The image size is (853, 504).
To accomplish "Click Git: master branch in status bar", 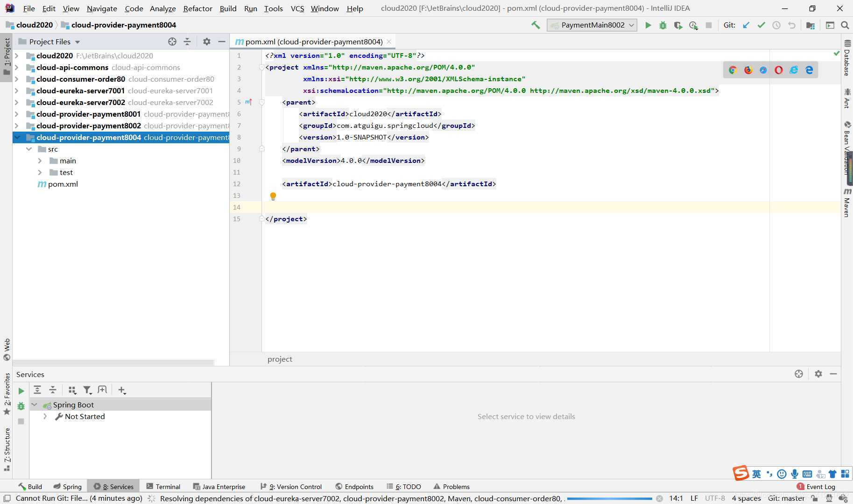I will (x=786, y=498).
